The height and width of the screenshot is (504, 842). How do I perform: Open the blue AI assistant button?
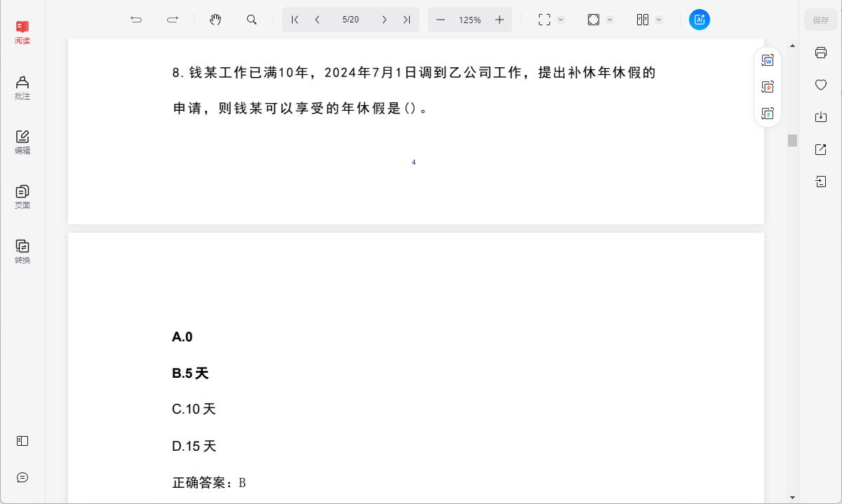700,20
